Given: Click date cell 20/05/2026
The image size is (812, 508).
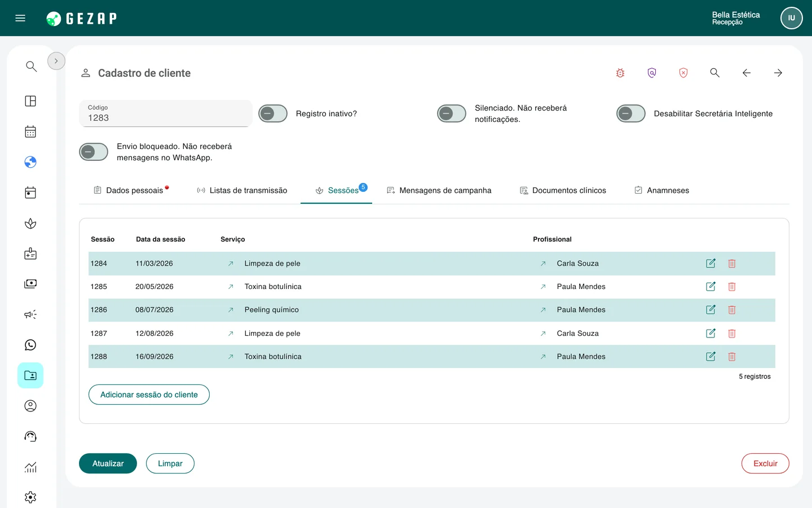Looking at the screenshot, I should pos(155,287).
